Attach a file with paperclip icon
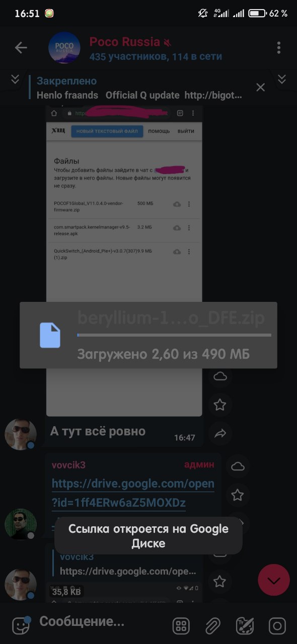The height and width of the screenshot is (644, 297). [x=213, y=626]
